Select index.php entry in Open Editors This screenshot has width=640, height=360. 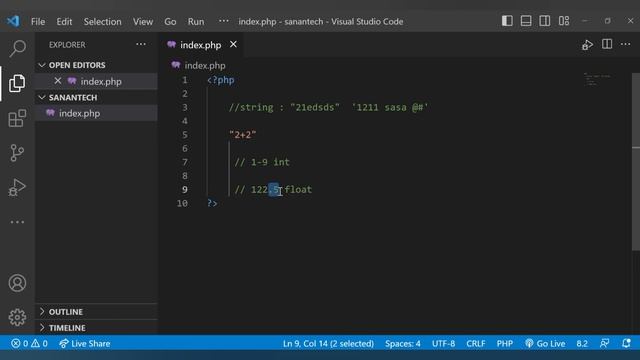click(x=100, y=81)
